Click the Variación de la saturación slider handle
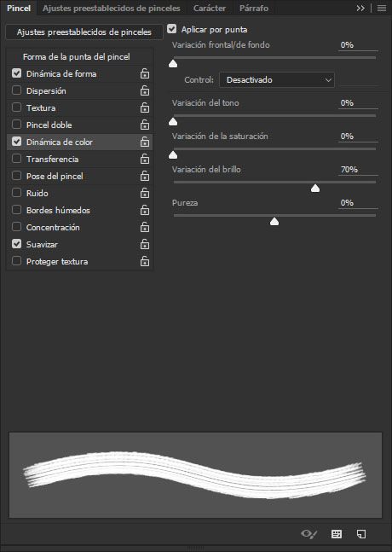Viewport: 392px width, 552px height. pyautogui.click(x=173, y=155)
